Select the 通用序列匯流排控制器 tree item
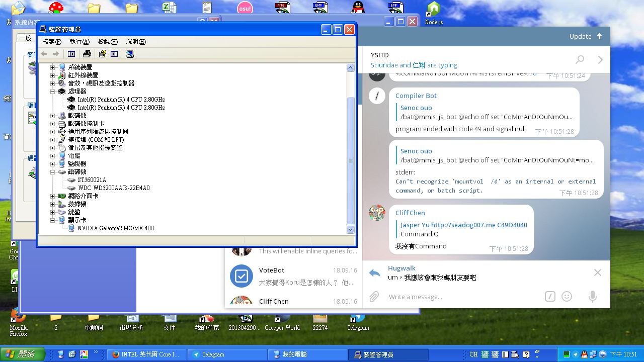The height and width of the screenshot is (362, 644). click(98, 132)
